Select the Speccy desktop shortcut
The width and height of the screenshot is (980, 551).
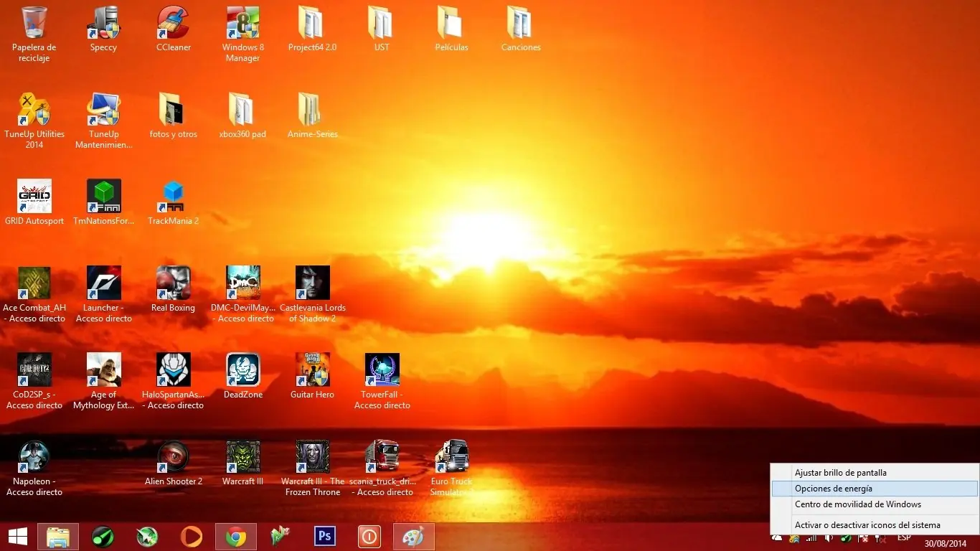tap(103, 29)
